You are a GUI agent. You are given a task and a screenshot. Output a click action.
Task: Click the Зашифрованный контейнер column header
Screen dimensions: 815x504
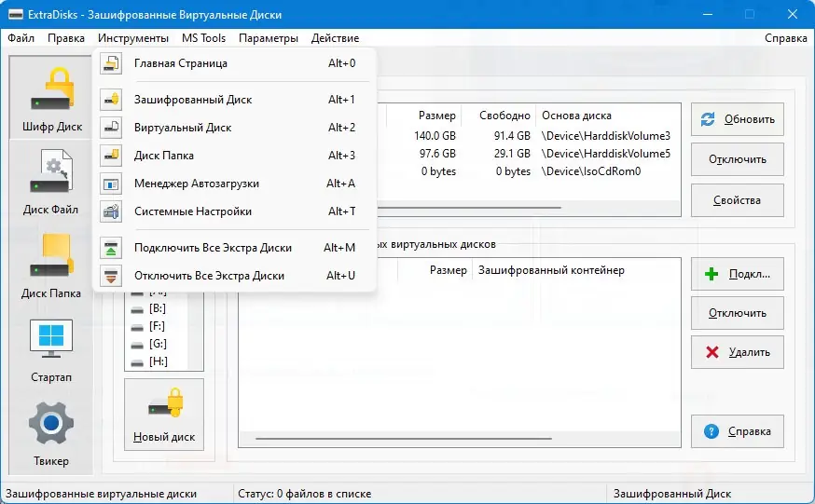point(551,270)
